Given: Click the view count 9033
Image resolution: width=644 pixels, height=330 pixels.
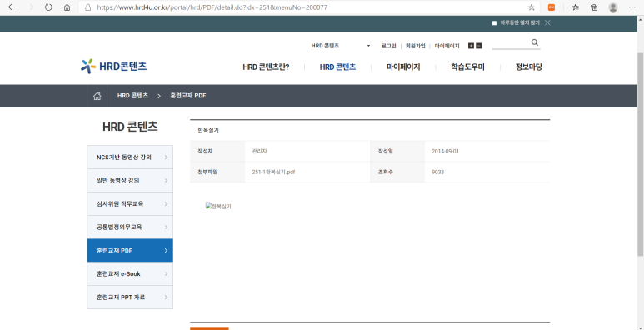Looking at the screenshot, I should pyautogui.click(x=438, y=172).
